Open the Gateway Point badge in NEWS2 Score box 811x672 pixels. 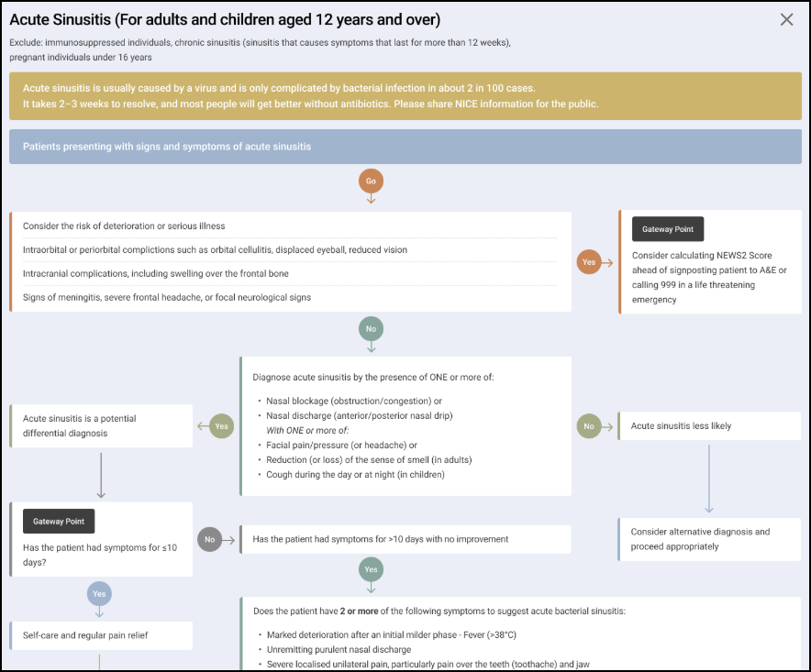click(667, 228)
